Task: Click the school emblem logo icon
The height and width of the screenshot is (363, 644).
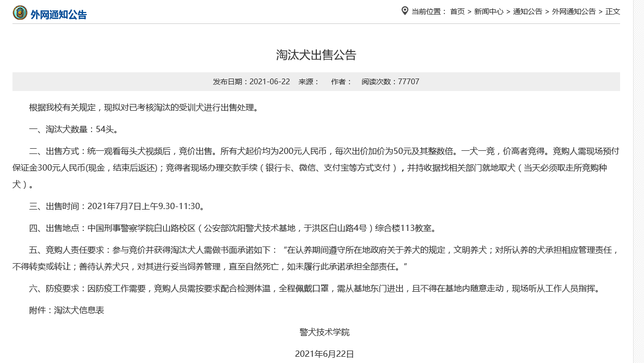Action: point(20,12)
